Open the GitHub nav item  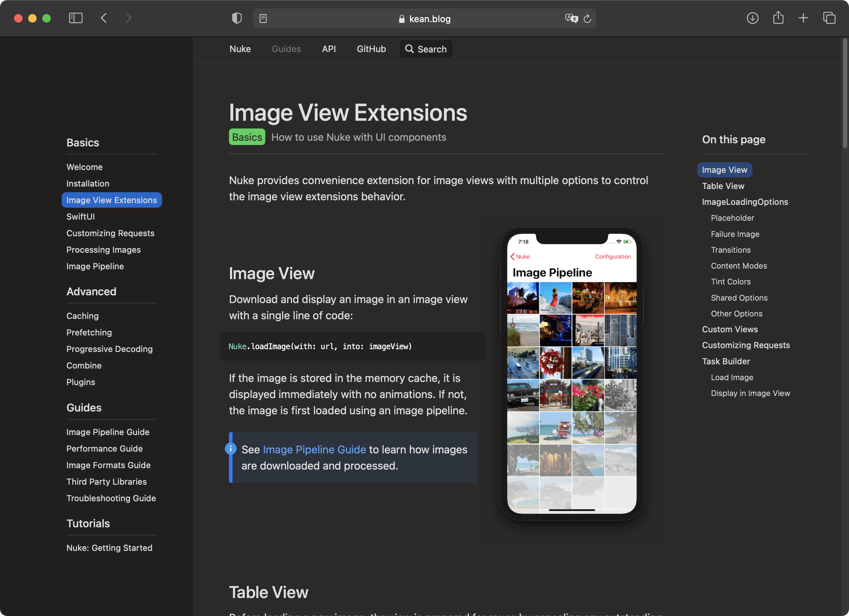tap(371, 49)
